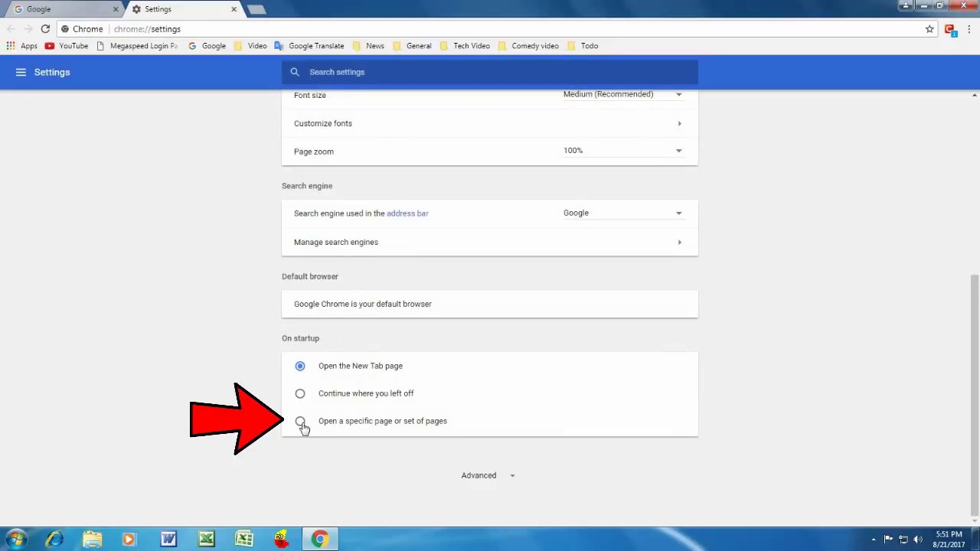Click the address bar link

(407, 214)
